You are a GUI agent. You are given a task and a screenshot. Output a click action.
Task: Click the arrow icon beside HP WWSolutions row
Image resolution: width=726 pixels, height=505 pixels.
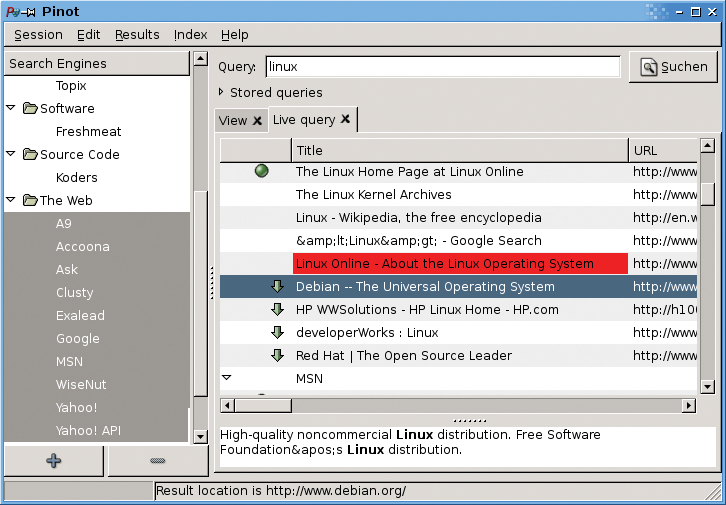coord(277,309)
